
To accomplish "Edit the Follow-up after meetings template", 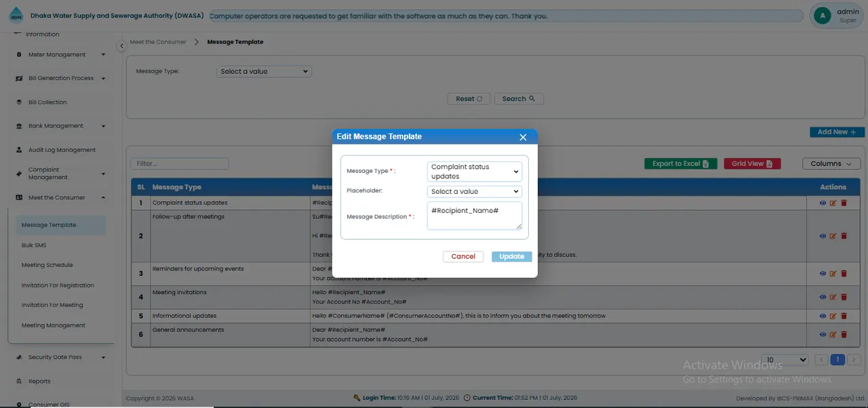I will [833, 236].
